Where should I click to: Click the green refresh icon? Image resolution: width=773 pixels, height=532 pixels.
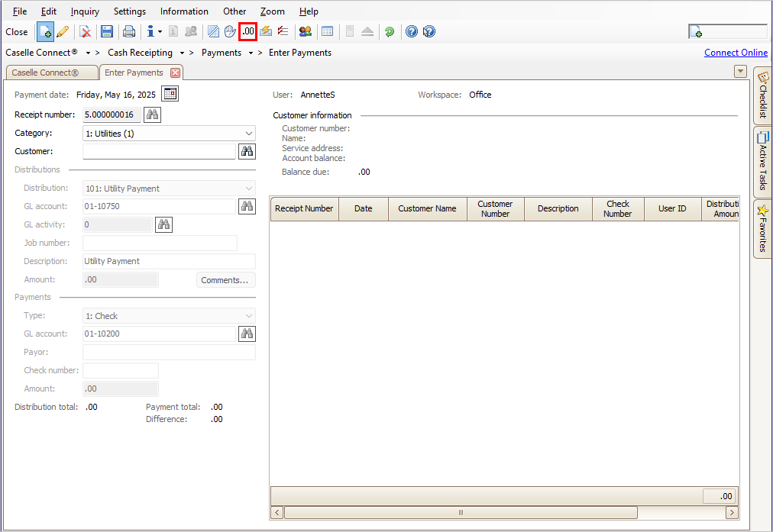390,32
